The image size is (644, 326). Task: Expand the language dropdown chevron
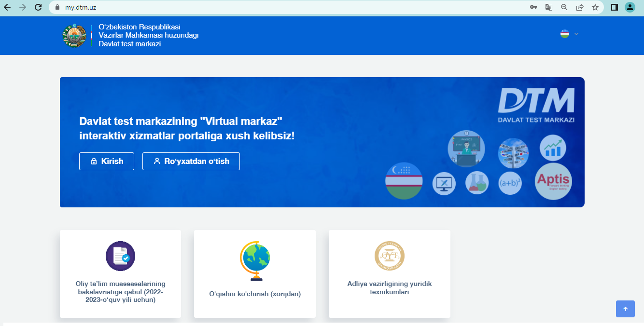(576, 34)
